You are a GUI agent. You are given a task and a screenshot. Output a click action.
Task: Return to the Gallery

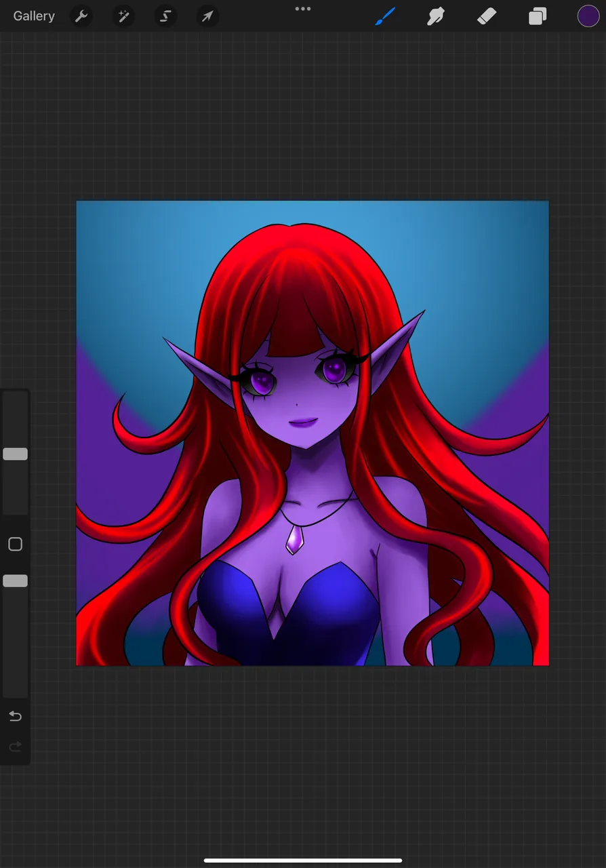34,16
